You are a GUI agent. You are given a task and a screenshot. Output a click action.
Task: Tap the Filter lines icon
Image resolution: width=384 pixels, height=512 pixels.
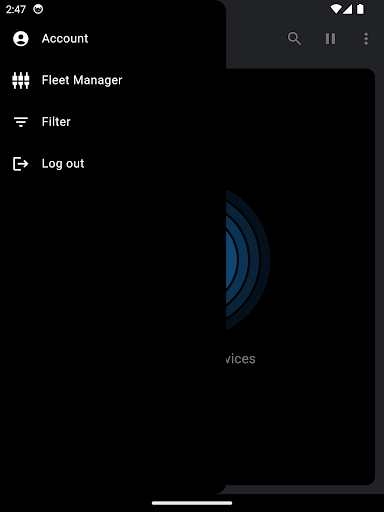tap(21, 122)
